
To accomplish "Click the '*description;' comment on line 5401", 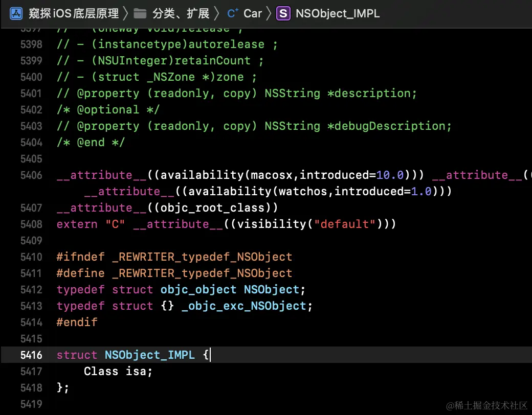I will click(372, 94).
